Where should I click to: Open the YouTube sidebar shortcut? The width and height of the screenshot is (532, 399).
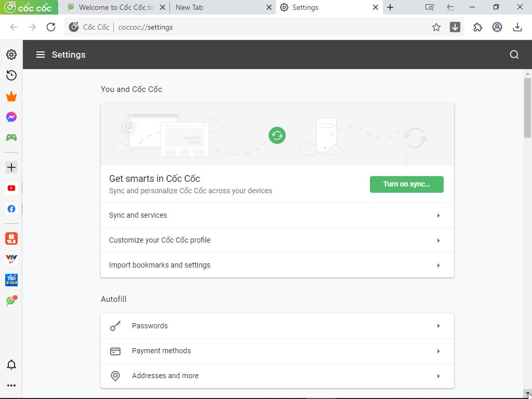pos(10,188)
